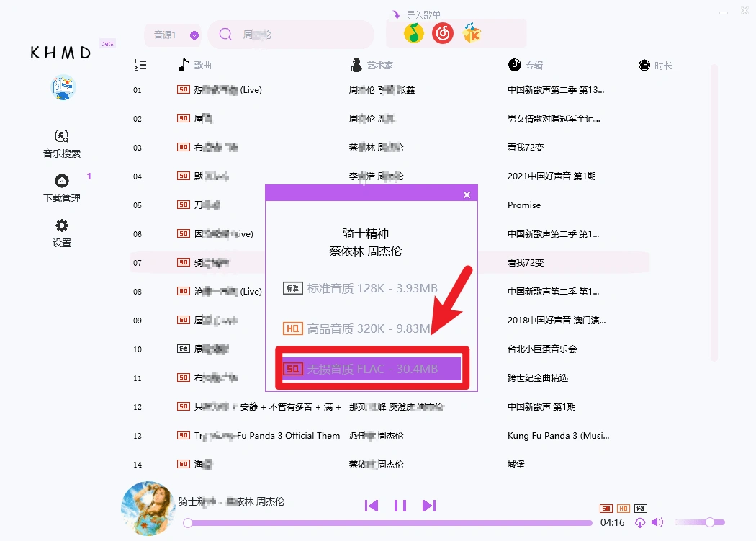Screen dimensions: 756x541
Task: Open 设置 settings in the sidebar
Action: click(x=62, y=233)
